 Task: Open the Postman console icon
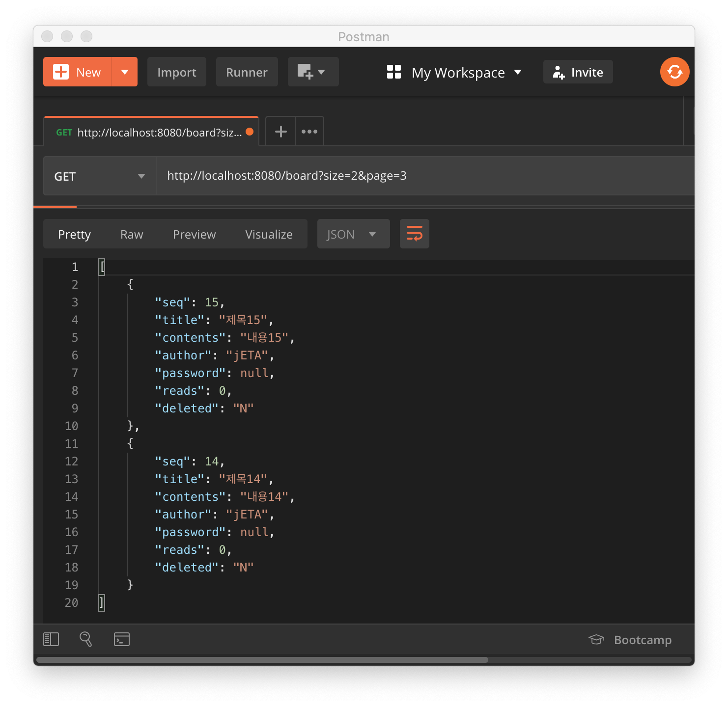[x=122, y=639]
